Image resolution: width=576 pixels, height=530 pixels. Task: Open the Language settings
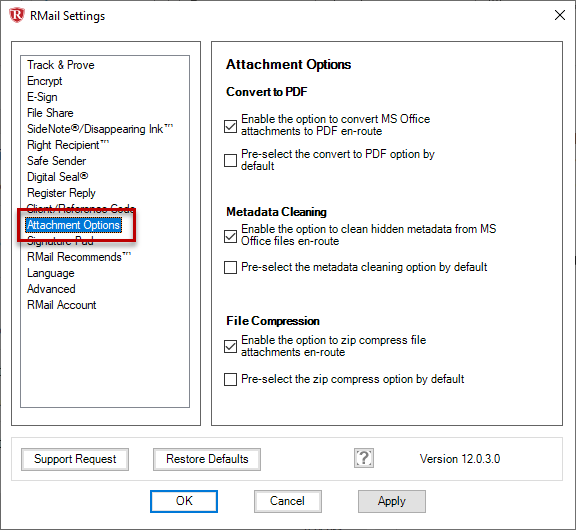pyautogui.click(x=51, y=273)
